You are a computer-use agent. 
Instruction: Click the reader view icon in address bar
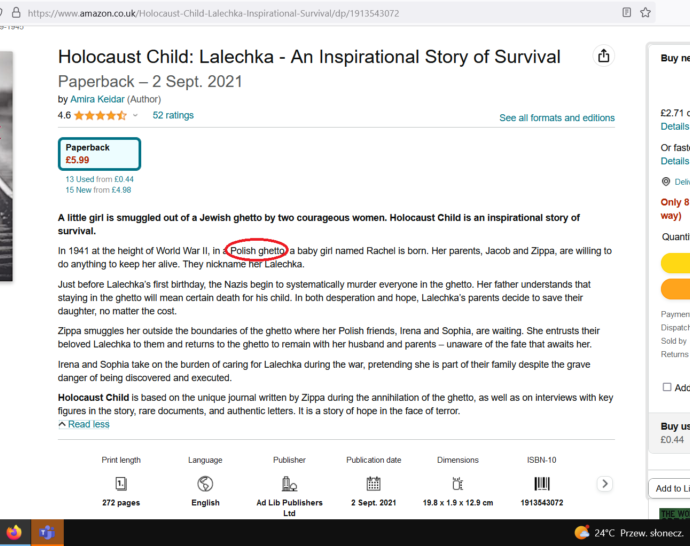point(626,13)
